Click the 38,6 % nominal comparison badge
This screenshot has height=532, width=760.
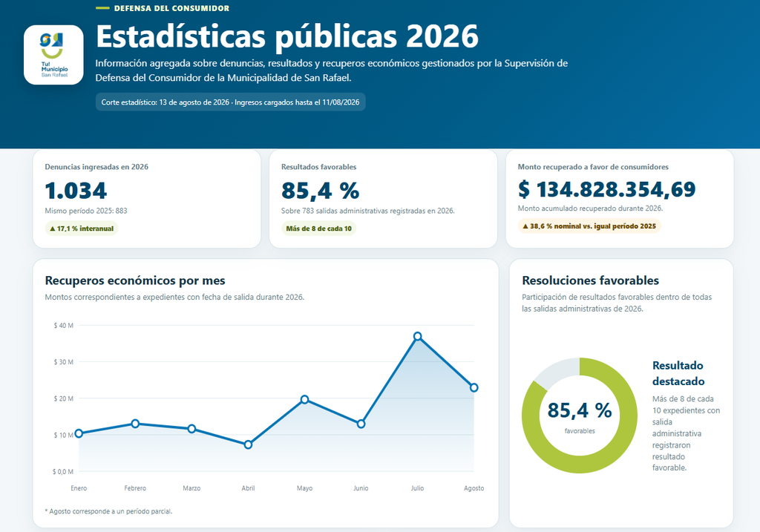pos(589,226)
